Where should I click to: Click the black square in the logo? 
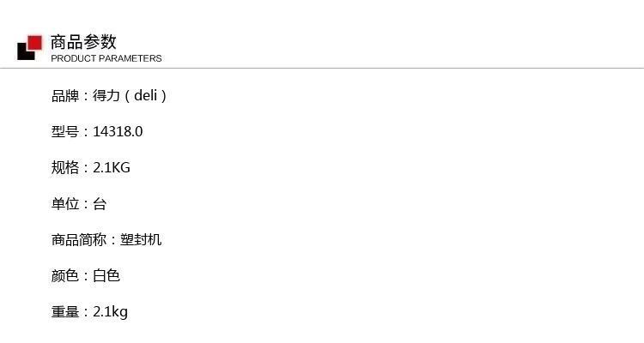(x=25, y=52)
